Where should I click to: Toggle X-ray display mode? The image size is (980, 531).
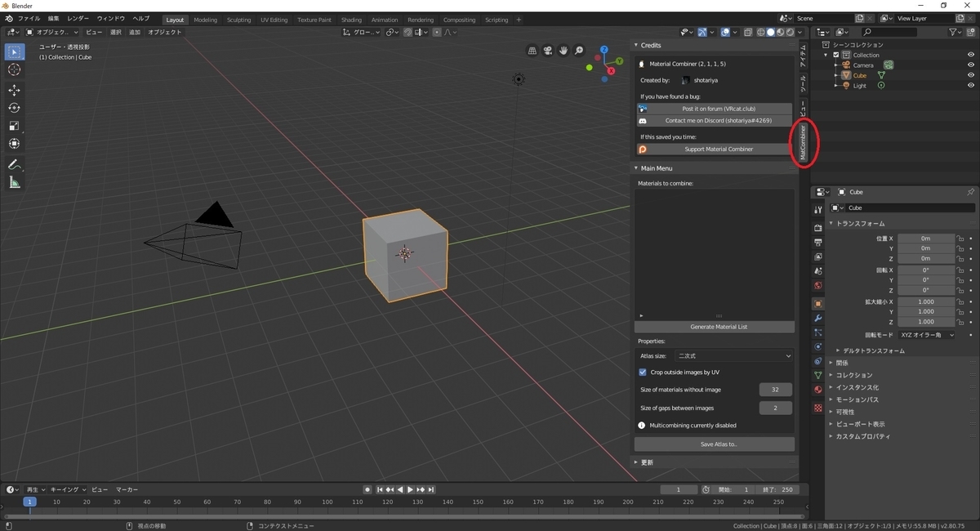point(747,32)
